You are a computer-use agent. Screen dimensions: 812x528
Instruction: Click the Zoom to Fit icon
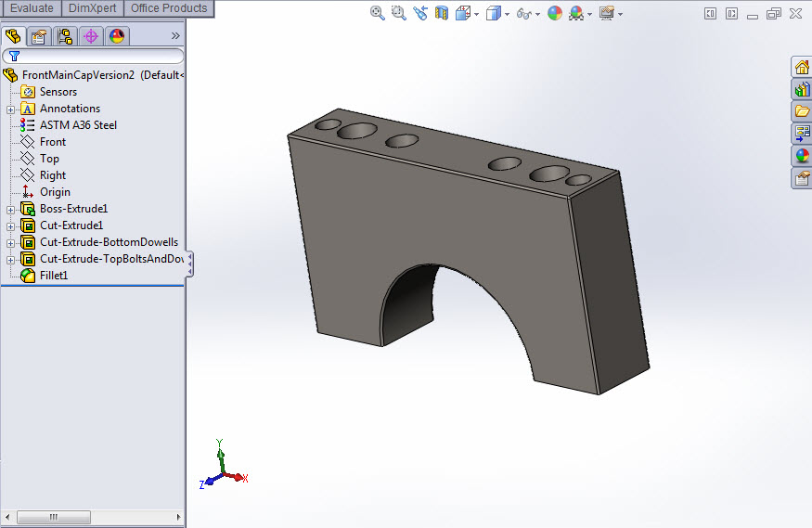point(378,13)
